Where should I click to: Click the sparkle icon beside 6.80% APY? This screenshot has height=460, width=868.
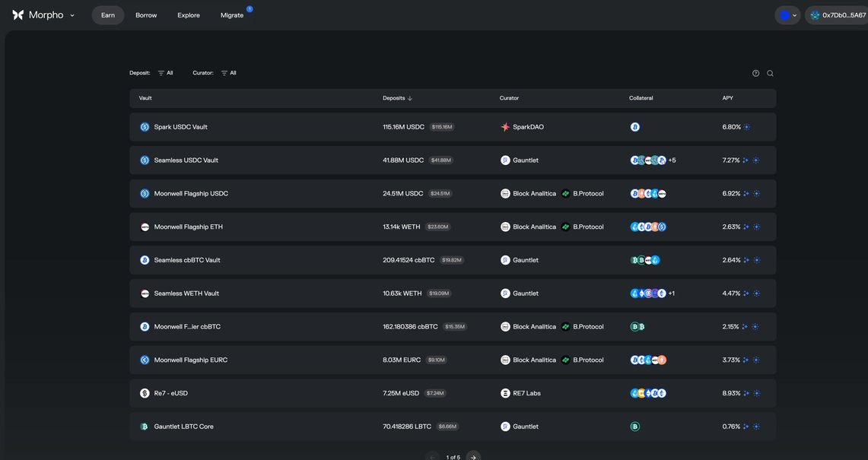(x=747, y=127)
